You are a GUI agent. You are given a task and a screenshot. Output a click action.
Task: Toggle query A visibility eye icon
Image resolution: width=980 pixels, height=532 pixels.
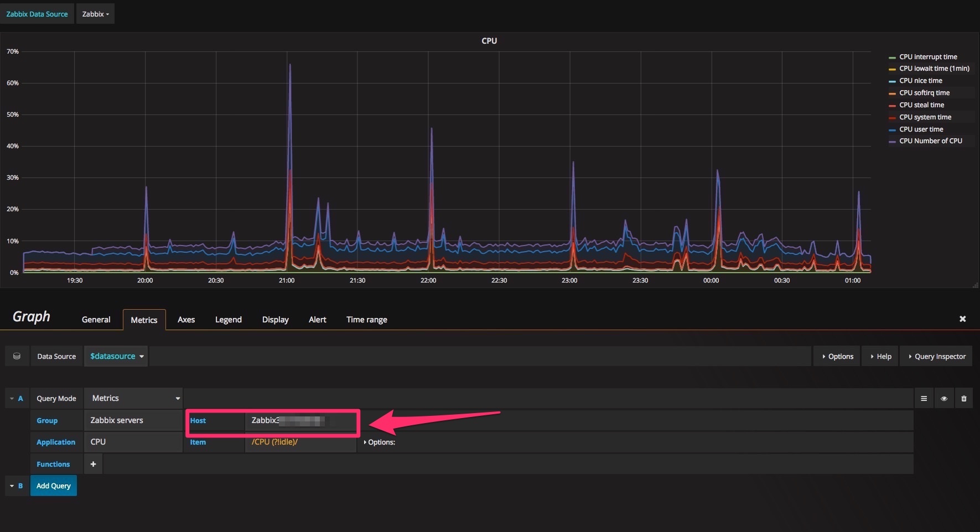pyautogui.click(x=943, y=398)
